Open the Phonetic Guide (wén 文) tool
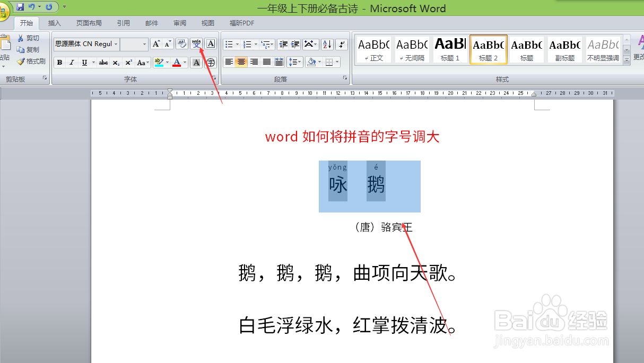This screenshot has height=363, width=644. click(x=196, y=44)
